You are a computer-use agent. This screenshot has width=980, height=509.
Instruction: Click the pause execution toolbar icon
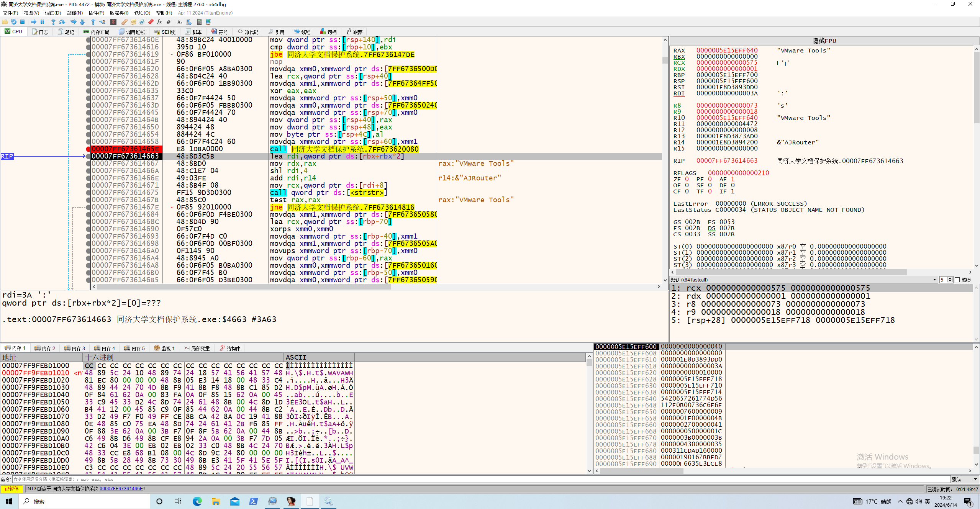point(43,22)
